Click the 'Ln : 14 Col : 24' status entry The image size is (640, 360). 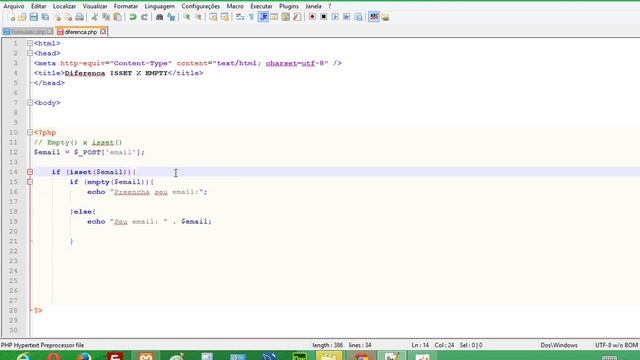[433, 345]
